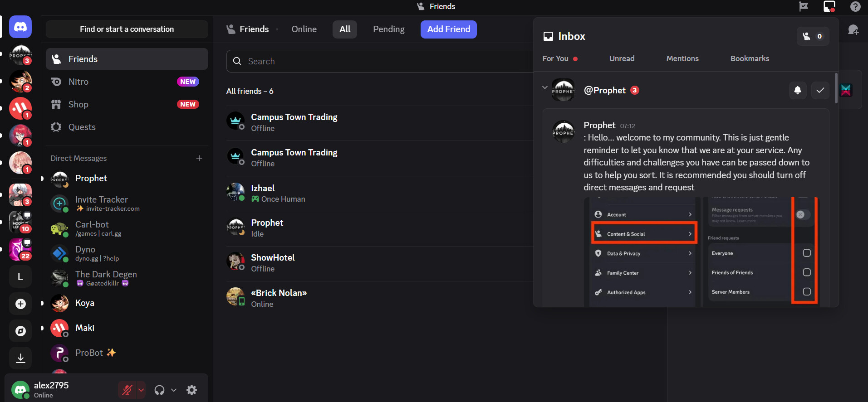This screenshot has width=868, height=402.
Task: Click New Group DM icon
Action: click(853, 30)
